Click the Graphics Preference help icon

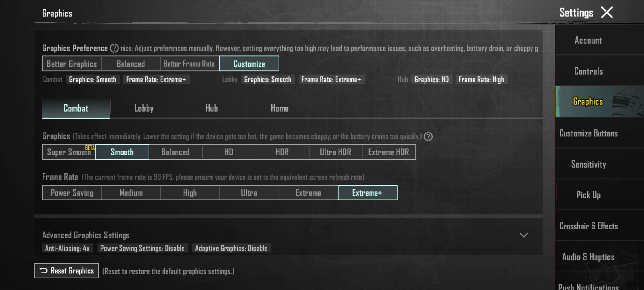pos(114,48)
